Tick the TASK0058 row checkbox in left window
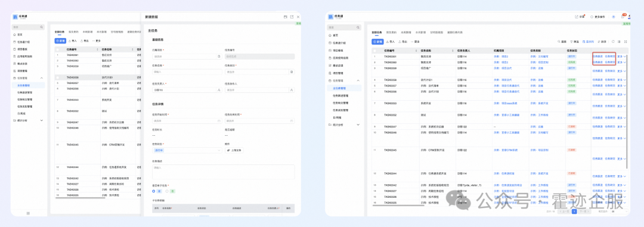Image resolution: width=644 pixels, height=227 pixels. [x=57, y=77]
